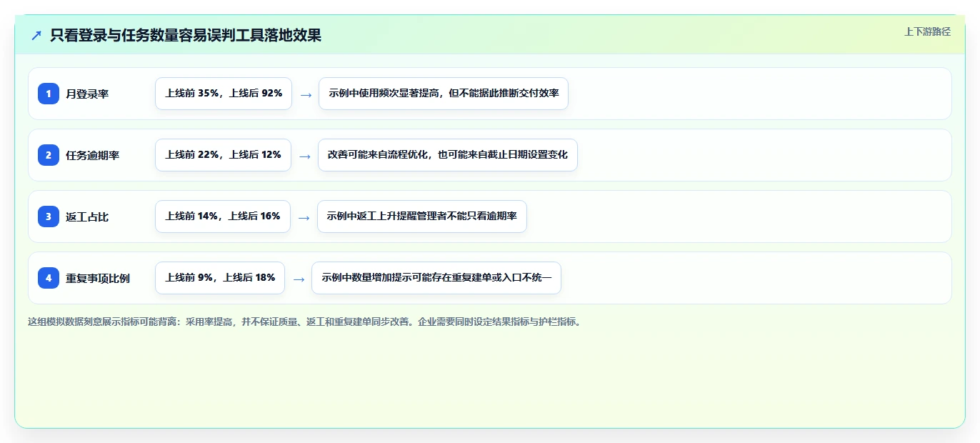Click the 重复事项比例 label

[x=98, y=278]
